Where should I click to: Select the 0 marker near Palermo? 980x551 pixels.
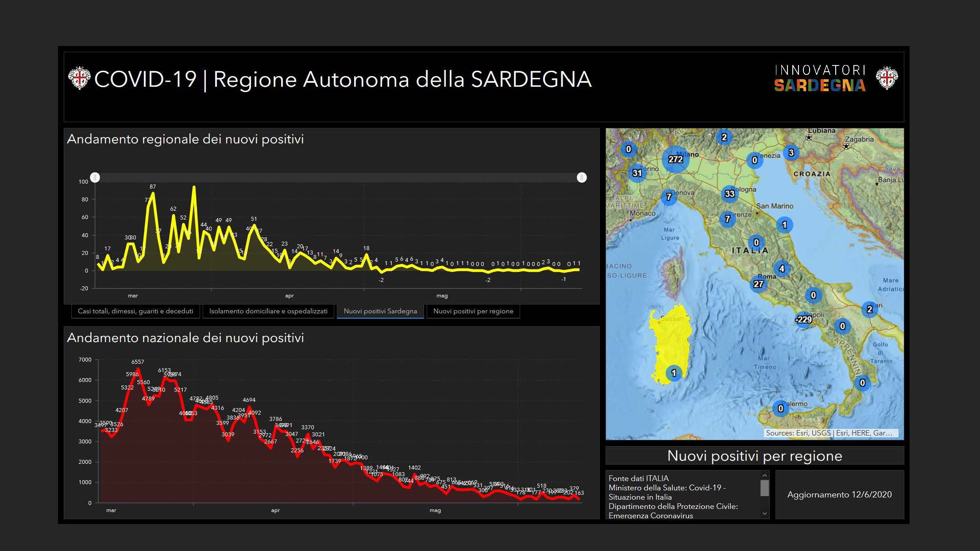coord(780,408)
